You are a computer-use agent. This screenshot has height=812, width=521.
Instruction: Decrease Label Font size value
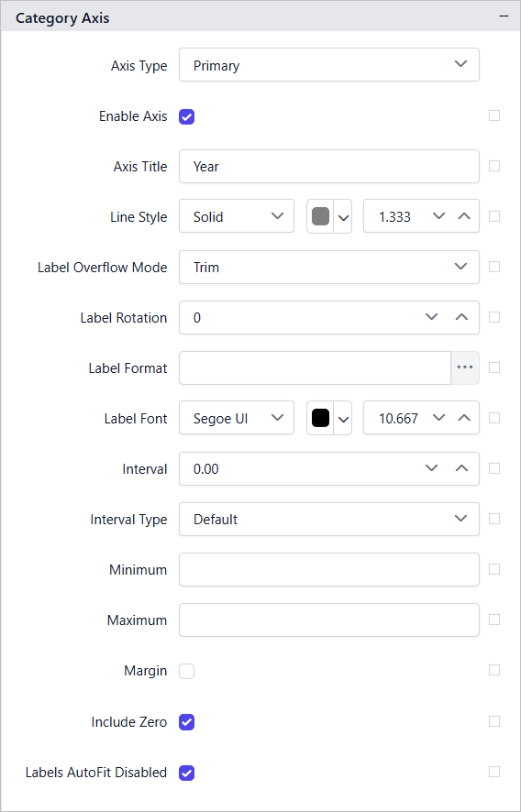coord(439,418)
